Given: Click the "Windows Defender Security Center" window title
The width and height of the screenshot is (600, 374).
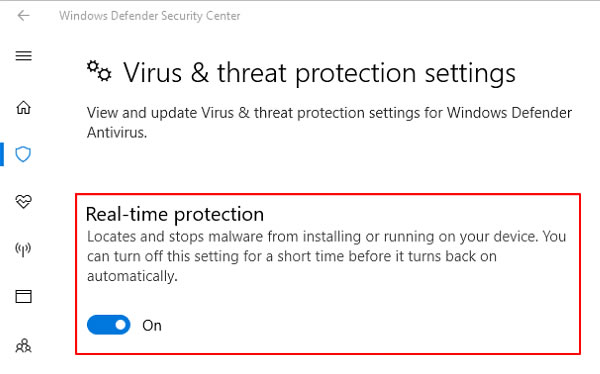Looking at the screenshot, I should pos(150,16).
